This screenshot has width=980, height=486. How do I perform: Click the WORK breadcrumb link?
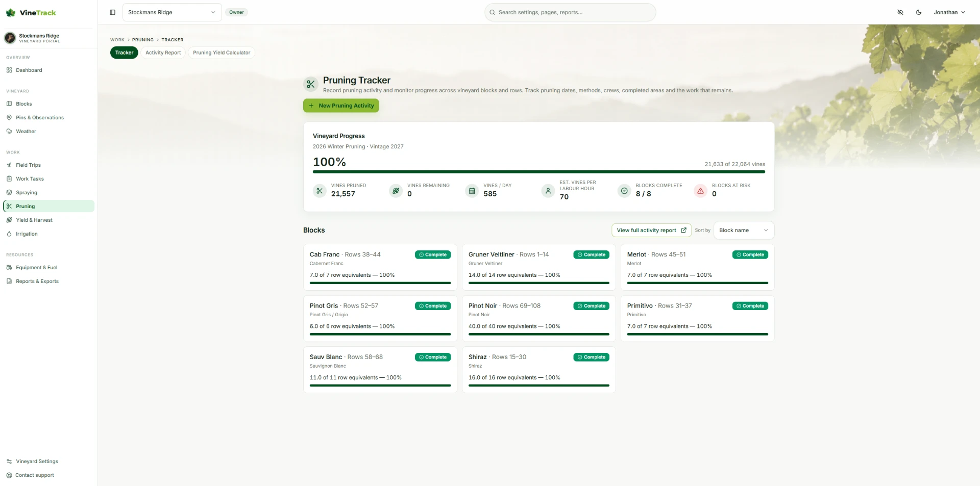pos(117,40)
